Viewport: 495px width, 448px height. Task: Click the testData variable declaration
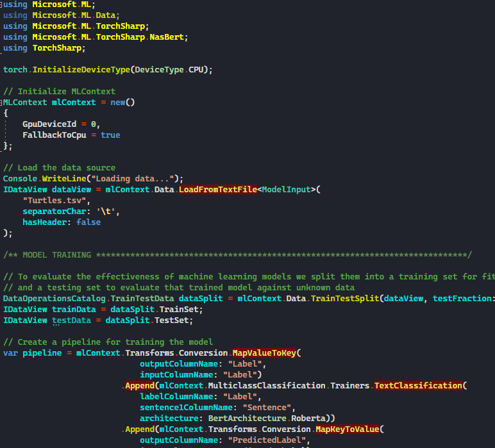(71, 320)
